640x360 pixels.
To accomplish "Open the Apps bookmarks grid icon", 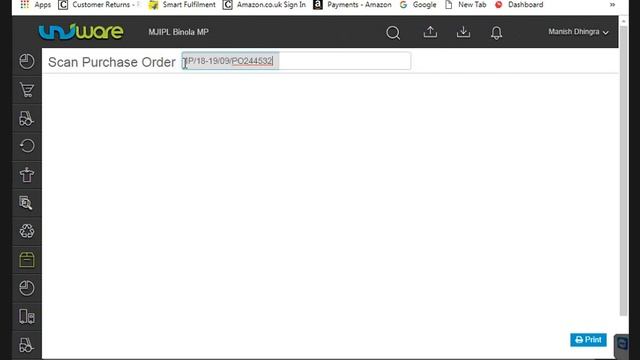I will click(x=24, y=4).
